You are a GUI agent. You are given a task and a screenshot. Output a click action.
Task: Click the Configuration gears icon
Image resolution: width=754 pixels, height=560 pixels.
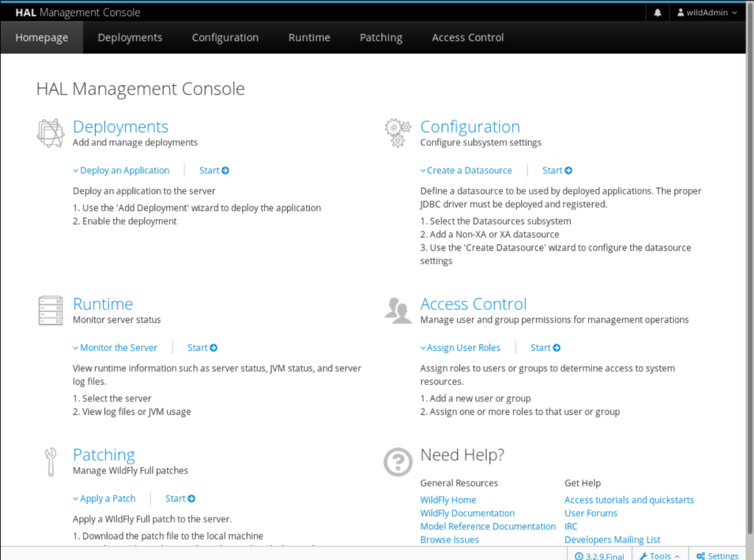[398, 133]
